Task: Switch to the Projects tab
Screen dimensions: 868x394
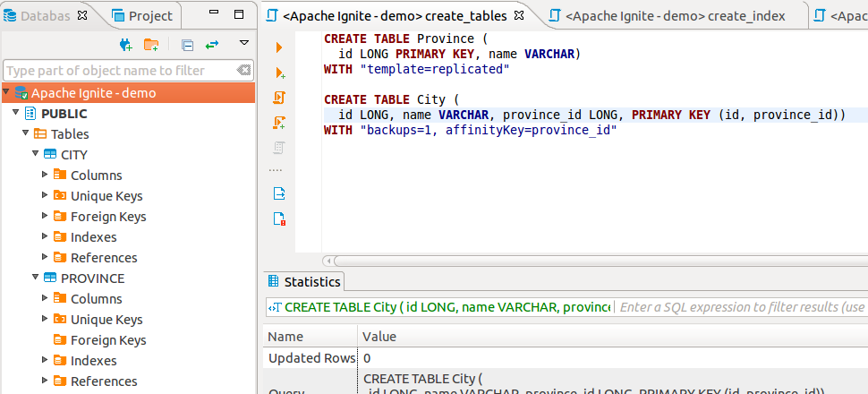Action: [x=143, y=16]
